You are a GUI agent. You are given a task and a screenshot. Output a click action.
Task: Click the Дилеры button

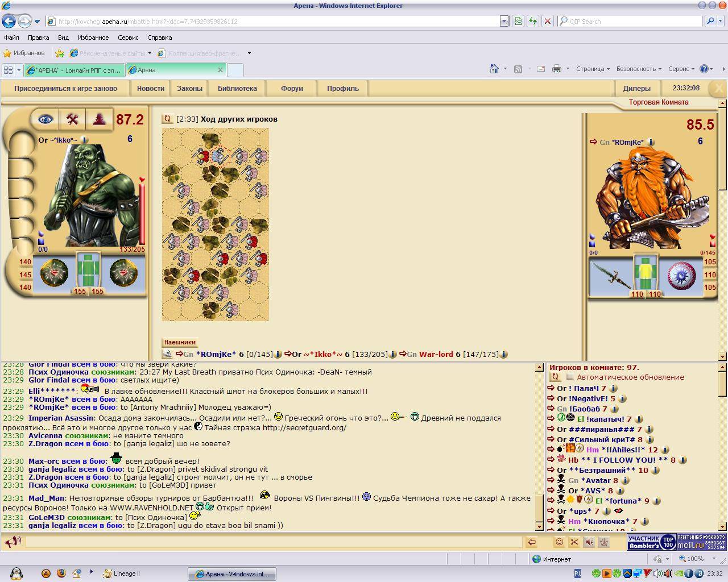point(636,89)
